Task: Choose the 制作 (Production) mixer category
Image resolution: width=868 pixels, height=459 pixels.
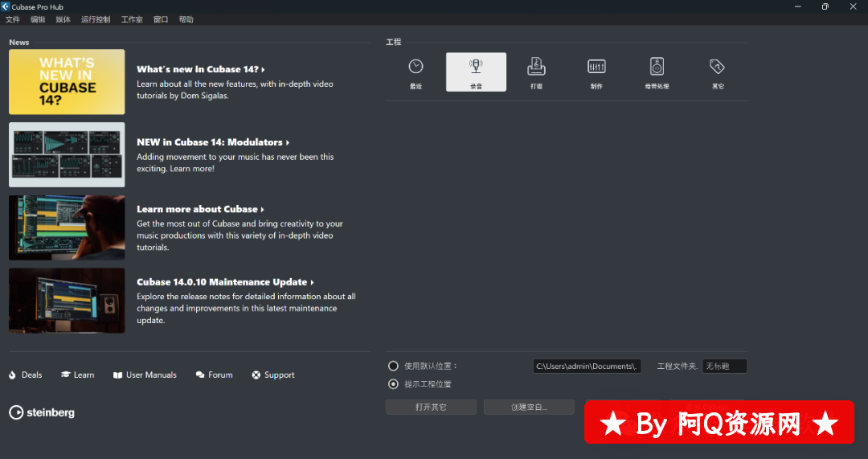Action: pos(596,72)
